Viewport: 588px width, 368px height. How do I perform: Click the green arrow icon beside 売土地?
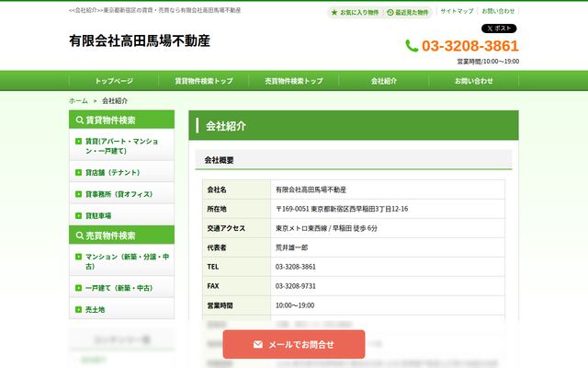click(78, 309)
